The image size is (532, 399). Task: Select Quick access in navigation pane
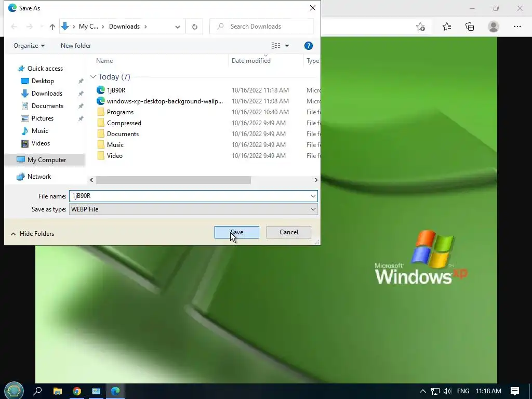click(45, 69)
